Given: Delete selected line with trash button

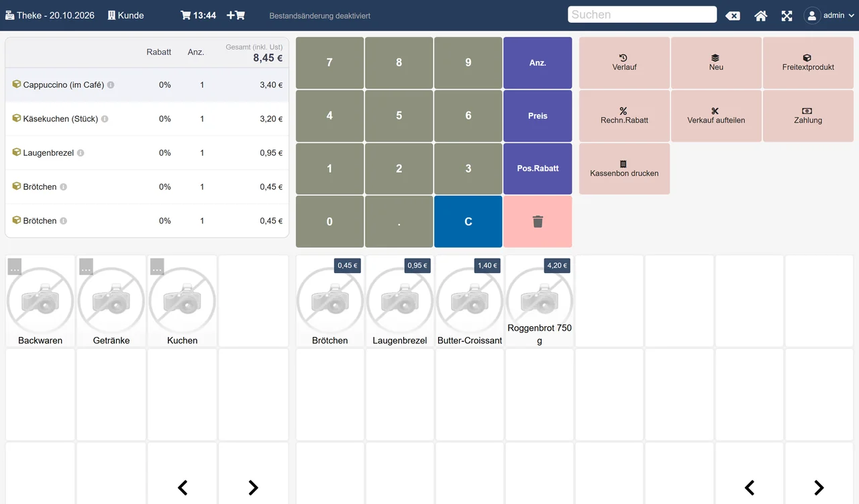Looking at the screenshot, I should click(538, 221).
